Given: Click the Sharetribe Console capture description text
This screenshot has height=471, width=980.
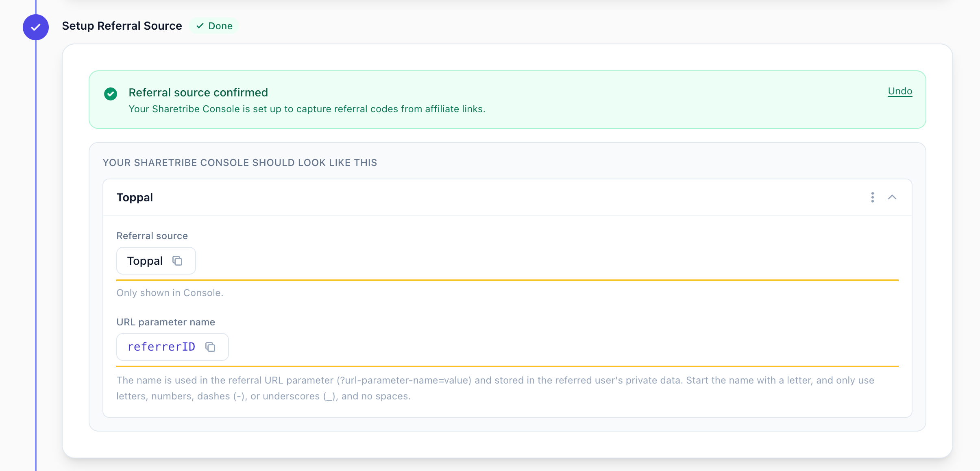Looking at the screenshot, I should pos(307,109).
